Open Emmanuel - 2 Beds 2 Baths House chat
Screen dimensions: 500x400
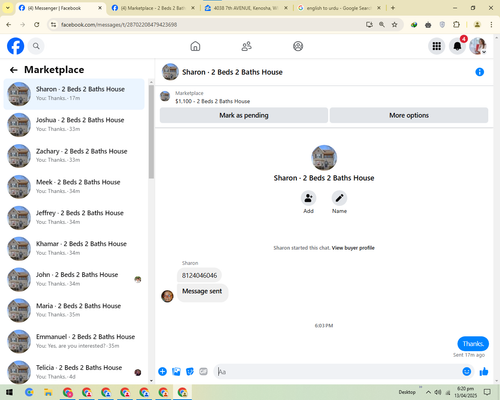(x=74, y=342)
